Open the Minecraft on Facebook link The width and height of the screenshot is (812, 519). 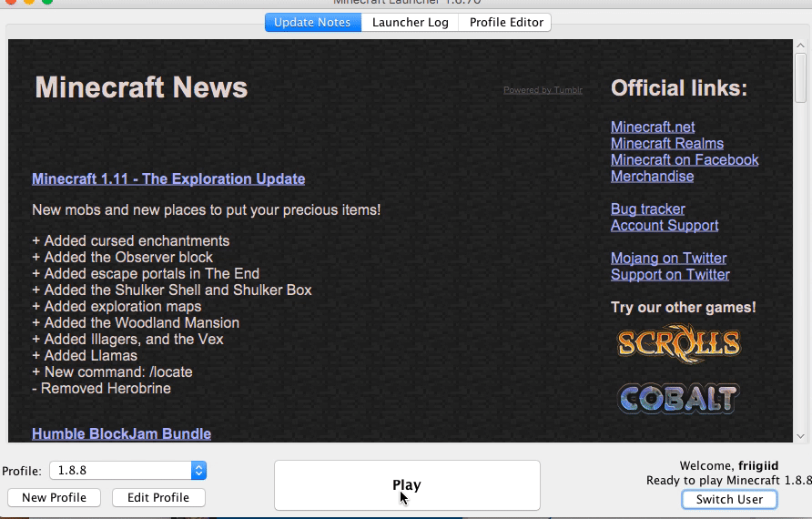[685, 160]
